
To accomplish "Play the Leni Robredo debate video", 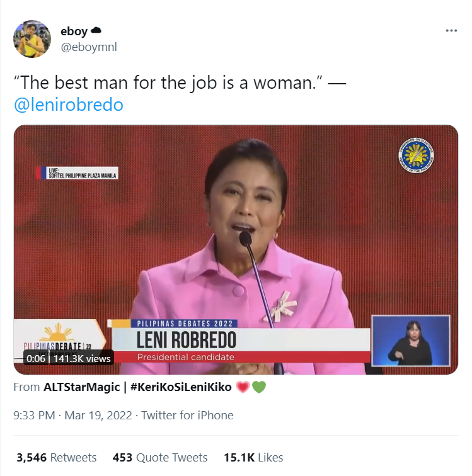I will point(236,249).
